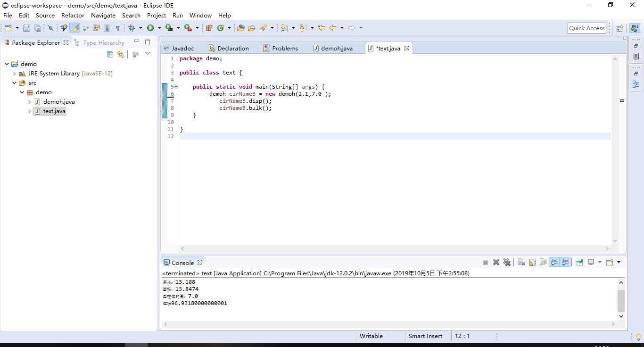Click the New Java Package icon

point(209,28)
